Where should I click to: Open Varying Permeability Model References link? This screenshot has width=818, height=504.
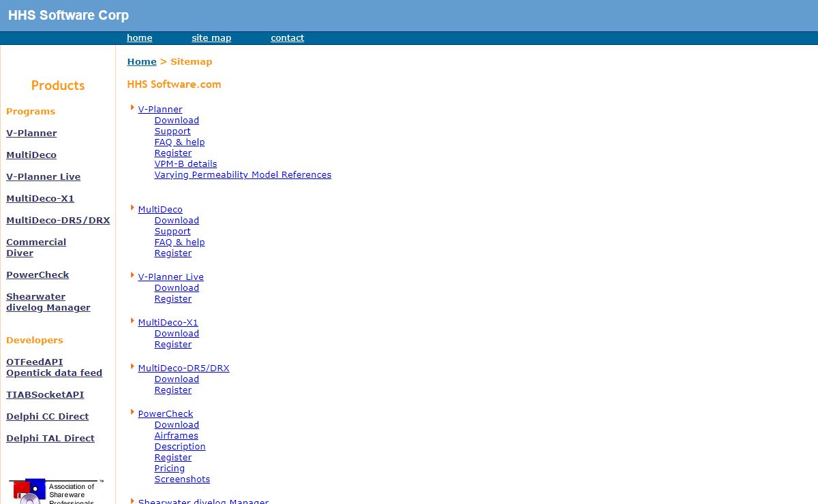point(243,174)
